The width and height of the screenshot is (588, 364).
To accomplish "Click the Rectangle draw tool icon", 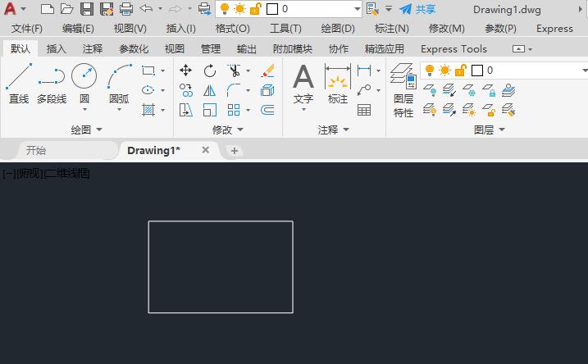I will [148, 71].
